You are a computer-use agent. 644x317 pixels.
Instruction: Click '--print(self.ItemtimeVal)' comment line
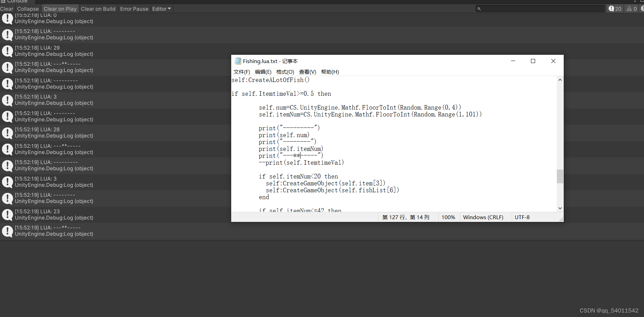(x=301, y=163)
